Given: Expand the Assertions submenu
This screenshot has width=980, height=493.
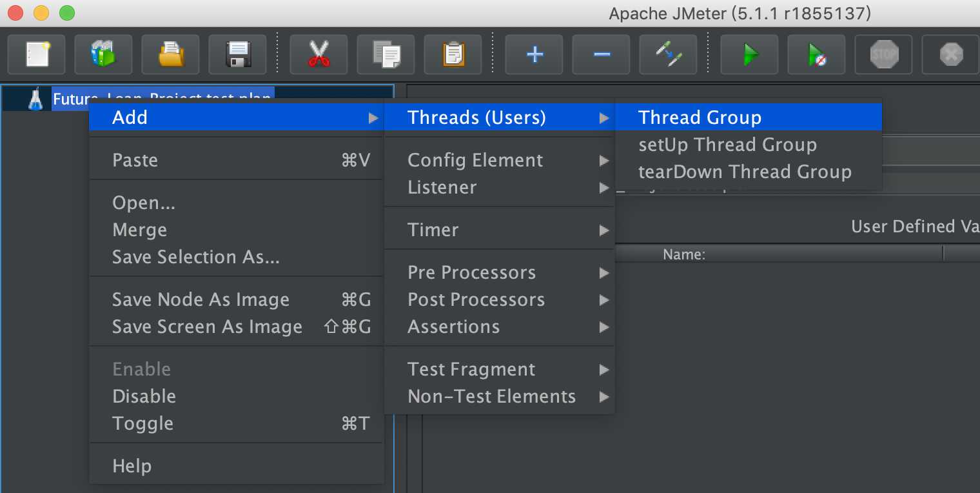Looking at the screenshot, I should click(500, 327).
